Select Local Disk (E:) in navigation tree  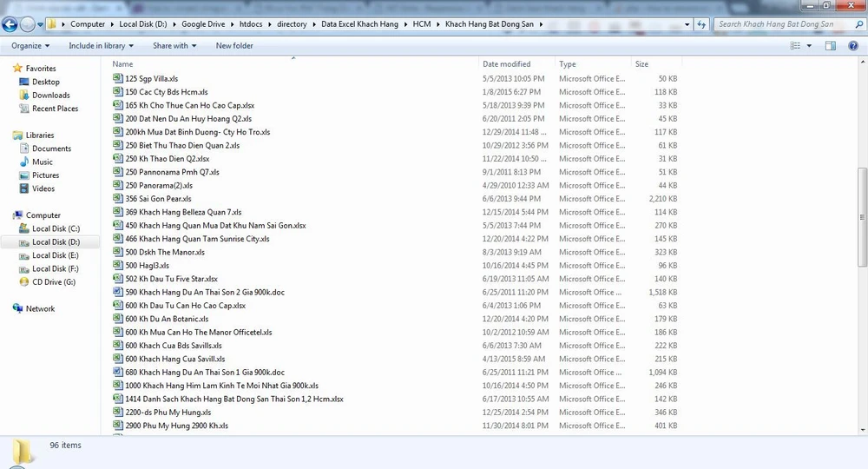55,255
